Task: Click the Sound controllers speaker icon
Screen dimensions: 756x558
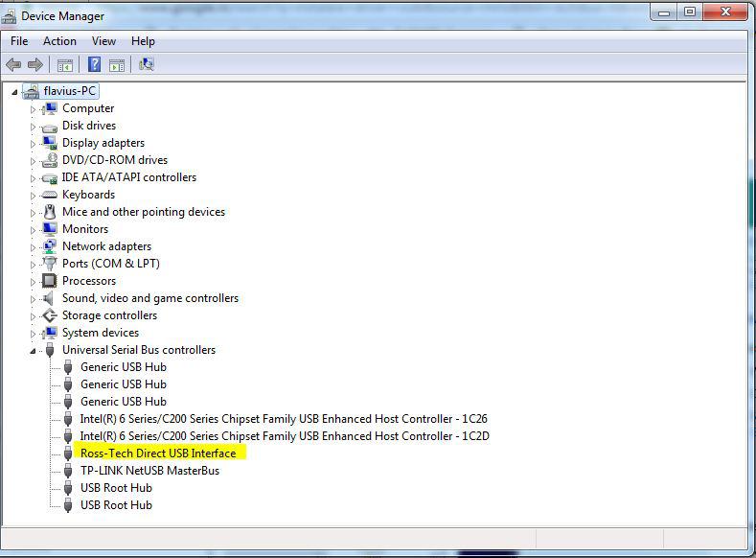Action: [49, 298]
